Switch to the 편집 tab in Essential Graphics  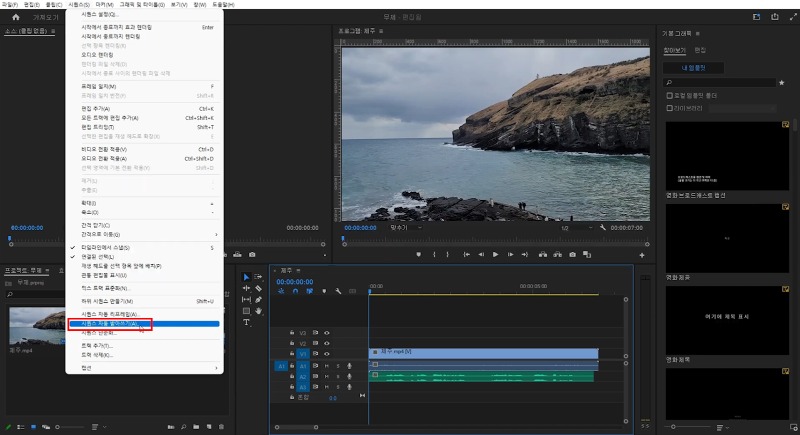pyautogui.click(x=700, y=49)
